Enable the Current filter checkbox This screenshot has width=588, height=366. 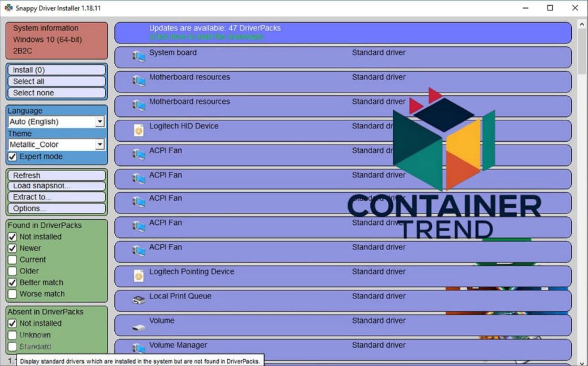(x=13, y=260)
